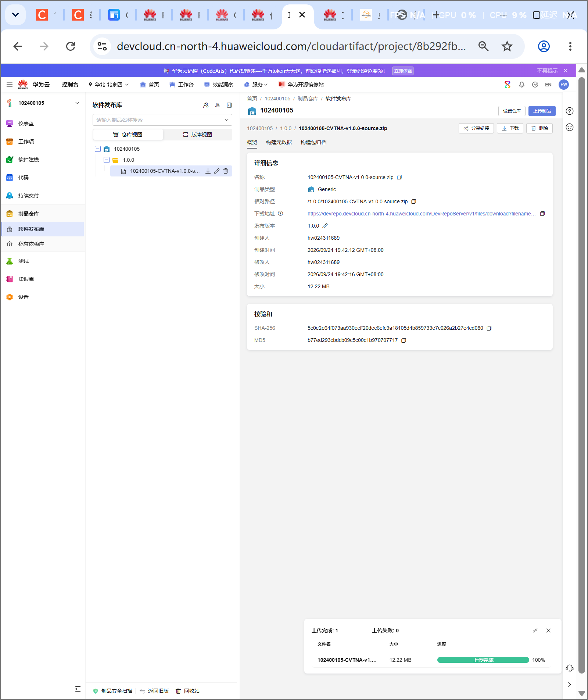Viewport: 588px width, 700px height.
Task: Click download icon on tree file row
Action: tap(208, 171)
